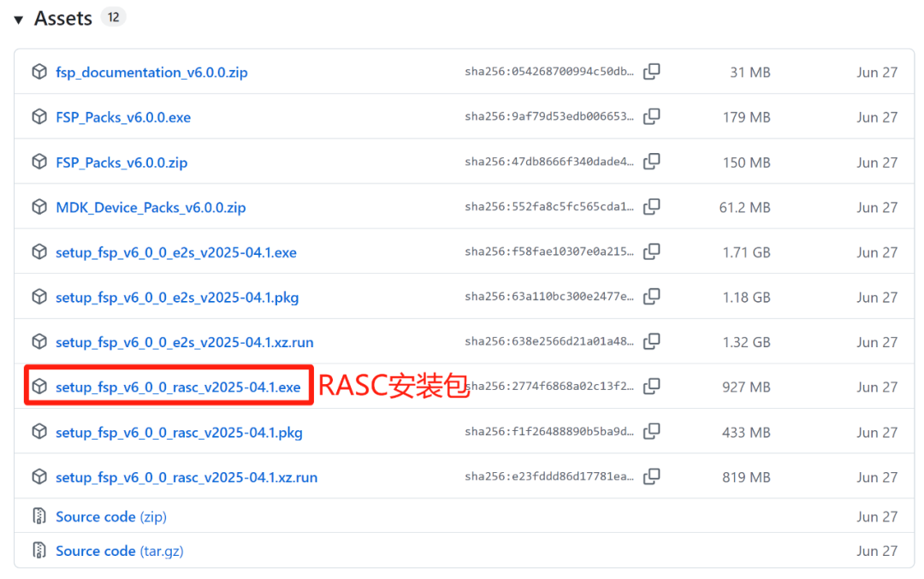Click package icon beside setup rasc .exe

click(39, 387)
